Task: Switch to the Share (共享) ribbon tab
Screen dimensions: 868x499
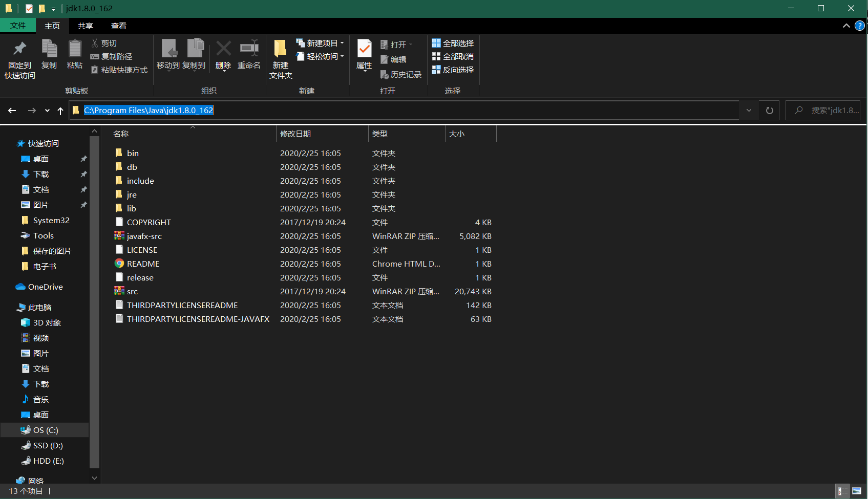Action: [85, 26]
